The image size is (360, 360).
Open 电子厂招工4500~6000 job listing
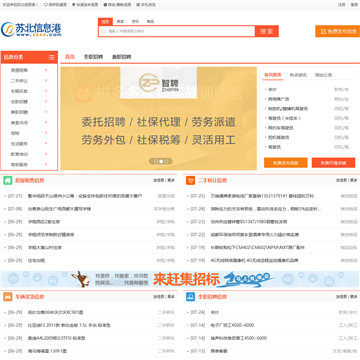point(232,325)
